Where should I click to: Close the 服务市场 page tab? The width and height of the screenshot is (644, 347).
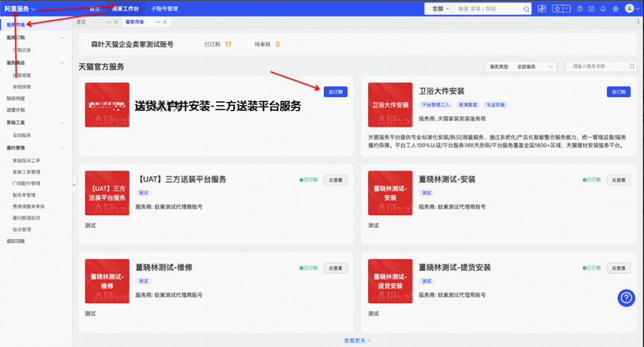point(165,22)
